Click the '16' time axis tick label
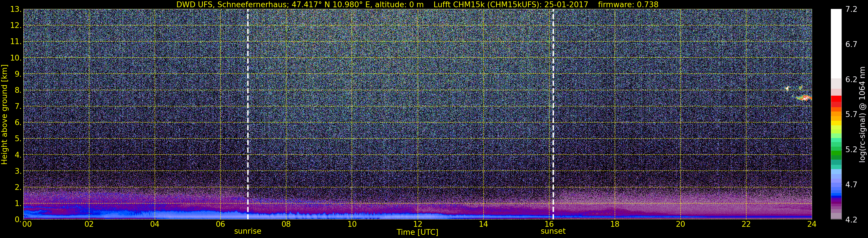 click(x=549, y=224)
